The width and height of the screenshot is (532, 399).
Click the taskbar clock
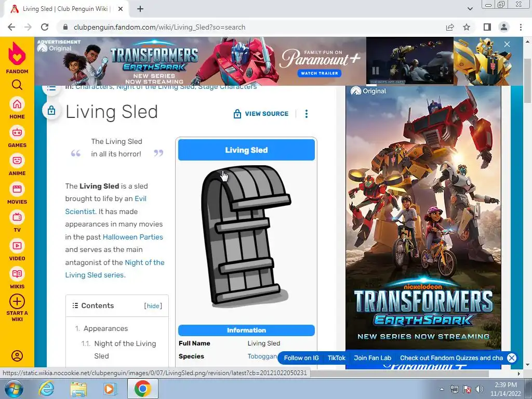[x=506, y=389]
